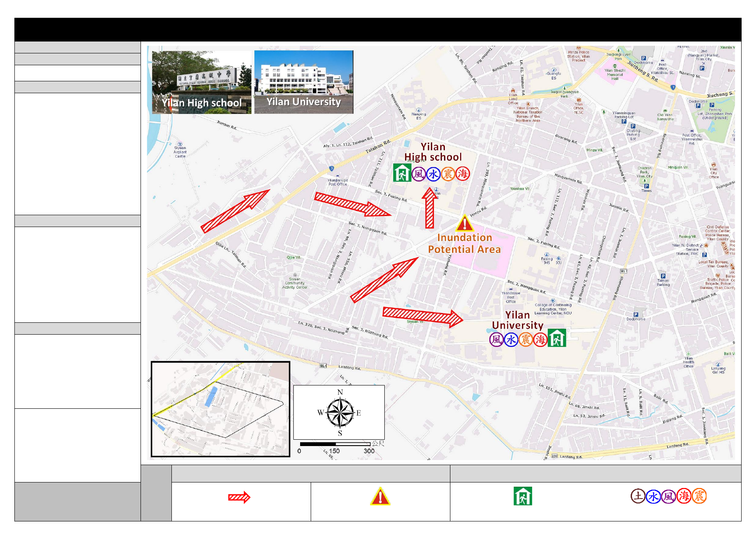Screen dimensions: 756x535
Task: Click the Guorong Rd. road label
Action: [566, 139]
